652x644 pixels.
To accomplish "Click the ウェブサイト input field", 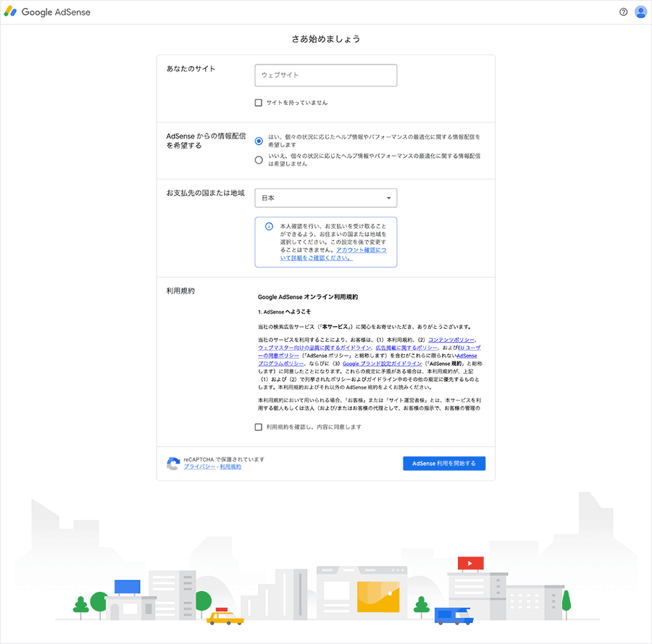I will point(325,75).
